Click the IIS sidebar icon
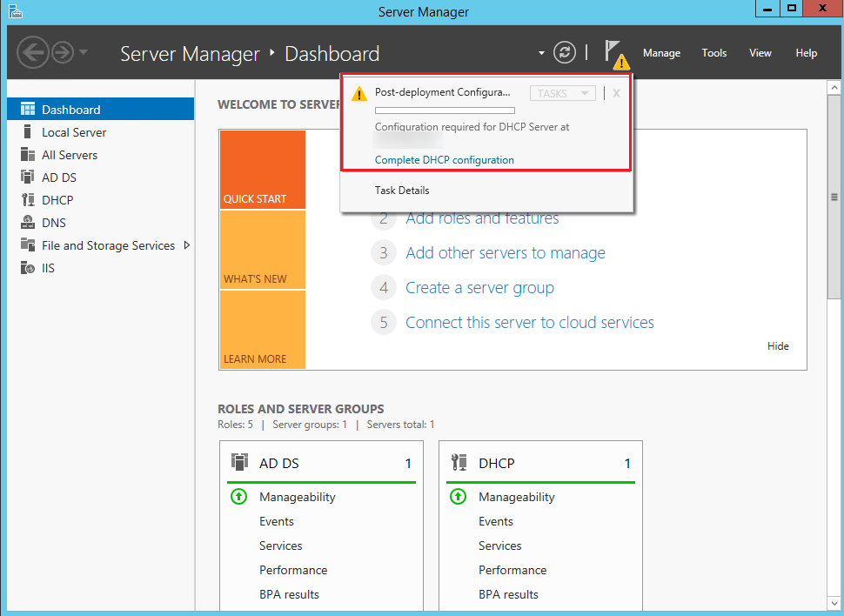 click(x=28, y=268)
